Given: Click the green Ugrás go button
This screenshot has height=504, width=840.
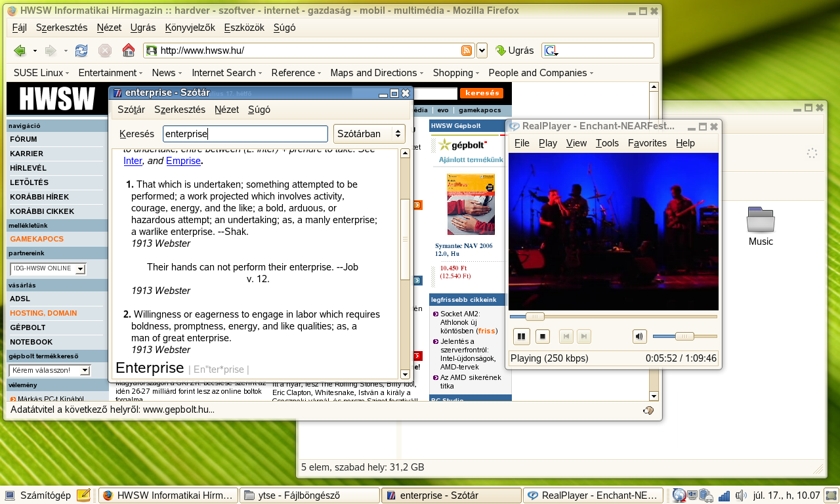Looking at the screenshot, I should tap(514, 51).
